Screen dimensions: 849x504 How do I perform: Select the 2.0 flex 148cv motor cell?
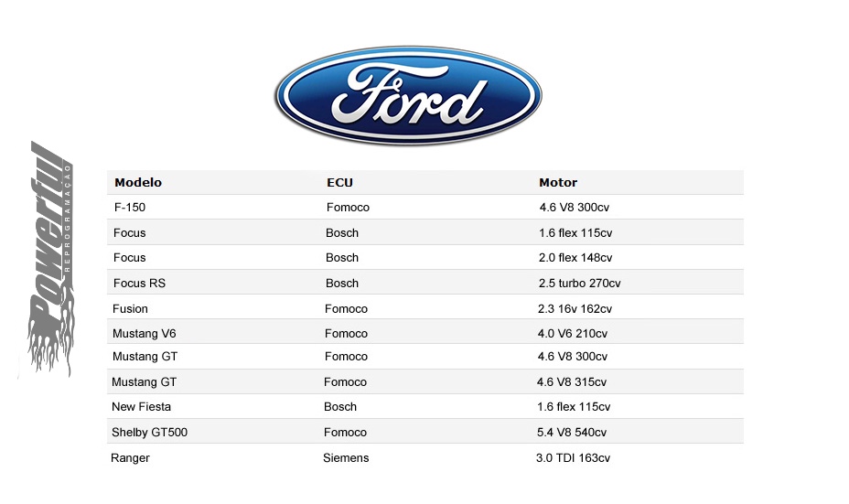click(x=575, y=258)
